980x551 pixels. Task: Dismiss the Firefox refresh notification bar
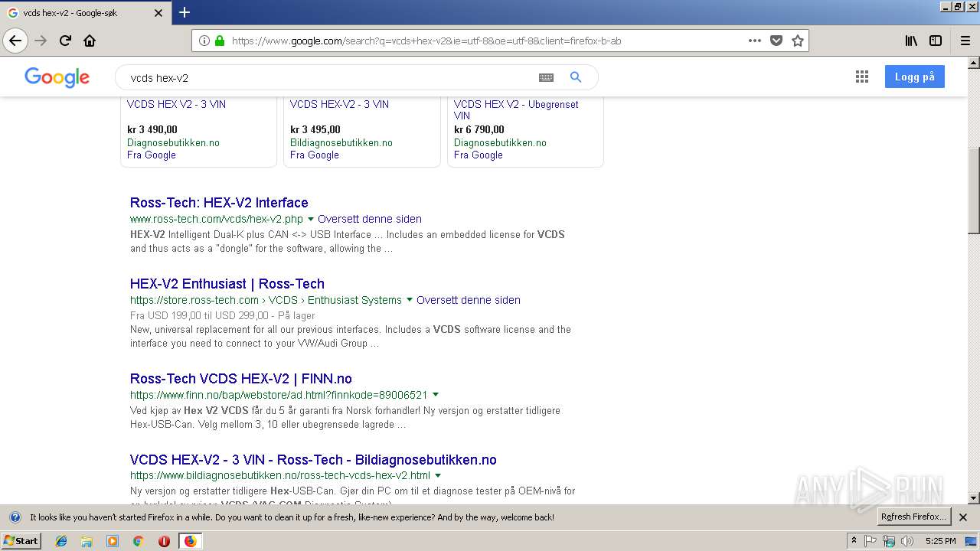(x=963, y=517)
